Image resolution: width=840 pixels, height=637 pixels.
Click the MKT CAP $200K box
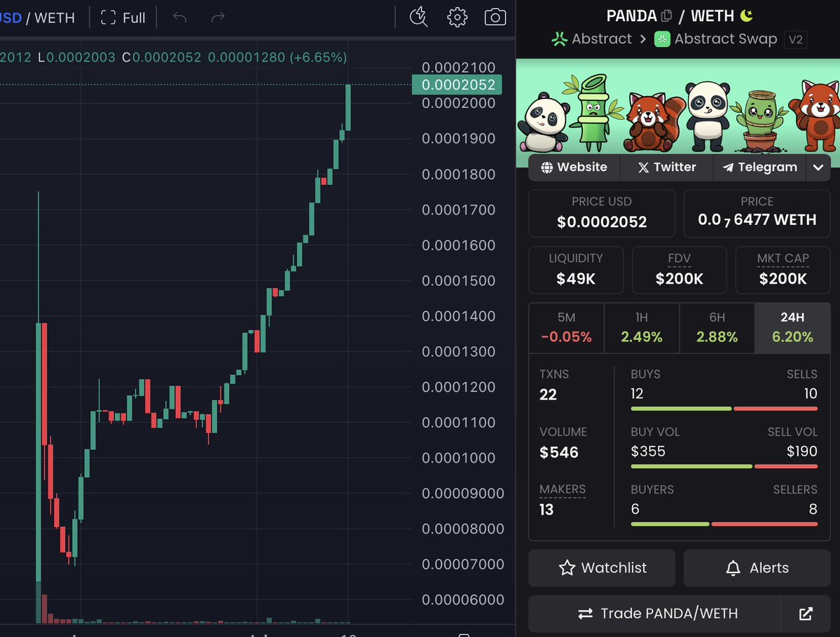coord(783,270)
